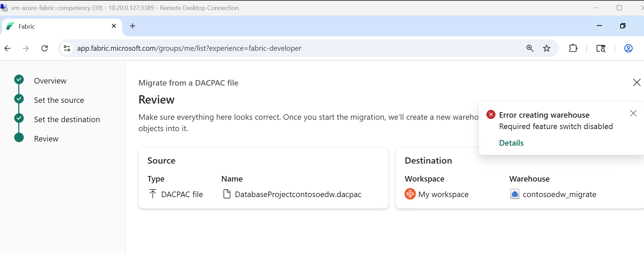This screenshot has height=253, width=644.
Task: Open the browser profile icon
Action: click(x=628, y=48)
